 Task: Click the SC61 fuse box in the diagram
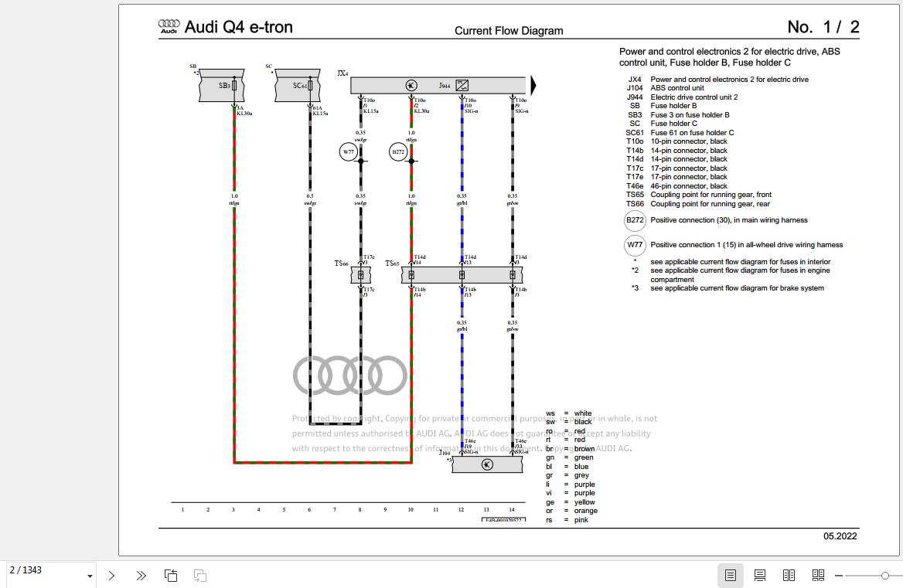pyautogui.click(x=297, y=86)
